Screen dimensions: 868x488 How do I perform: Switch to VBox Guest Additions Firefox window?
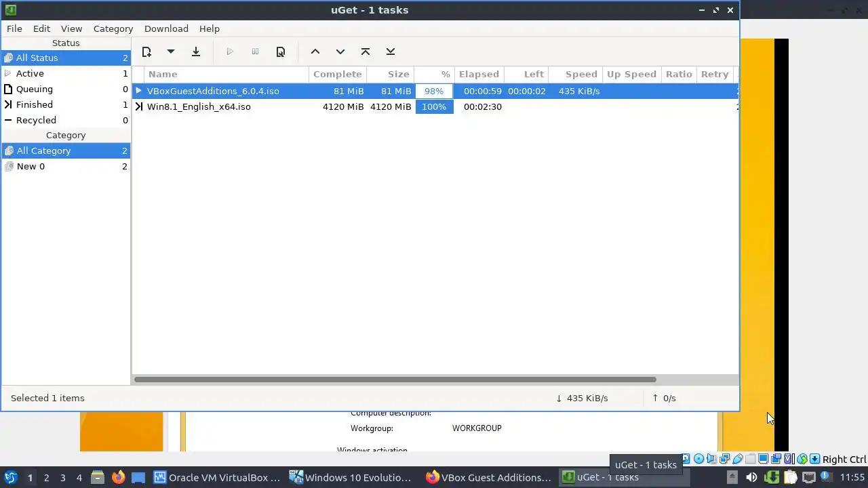pyautogui.click(x=488, y=477)
